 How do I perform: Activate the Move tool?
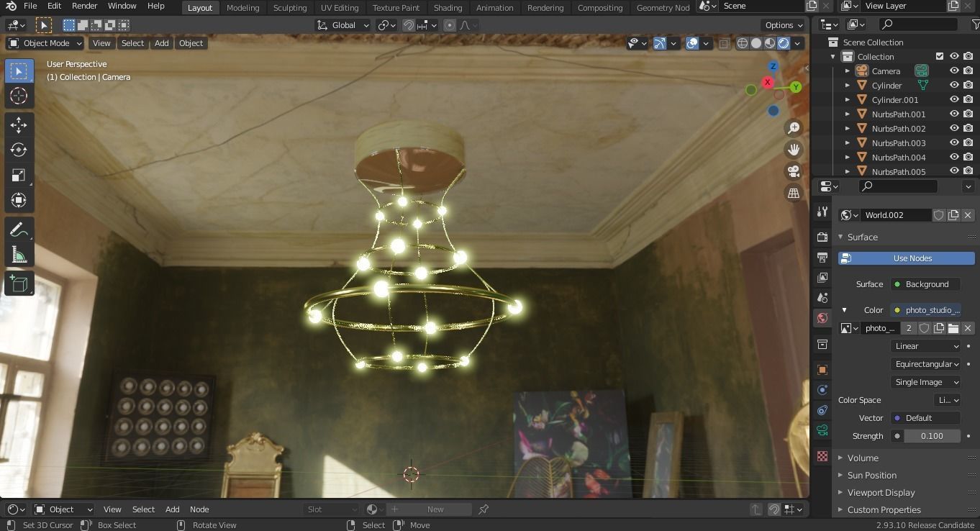point(19,124)
